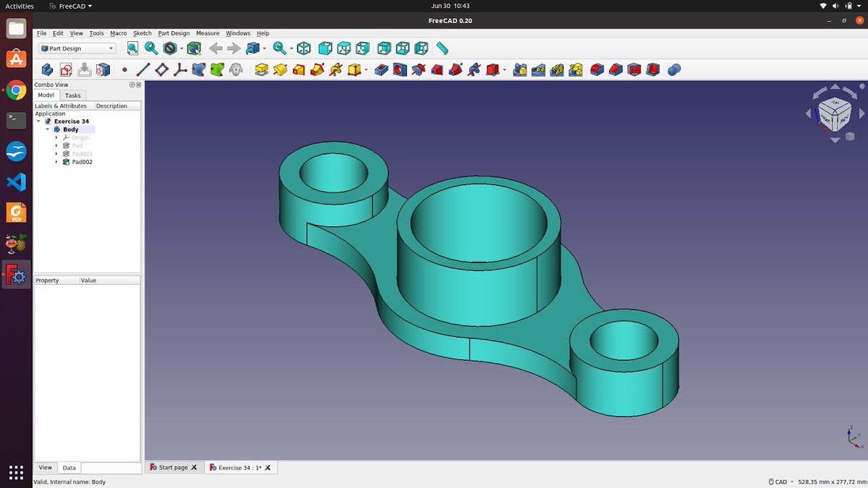
Task: Open the Part Design menu
Action: pos(174,33)
